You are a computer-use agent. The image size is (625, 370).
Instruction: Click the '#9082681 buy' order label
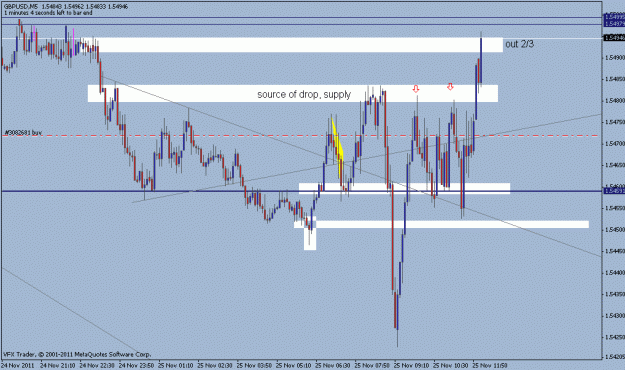pos(23,132)
